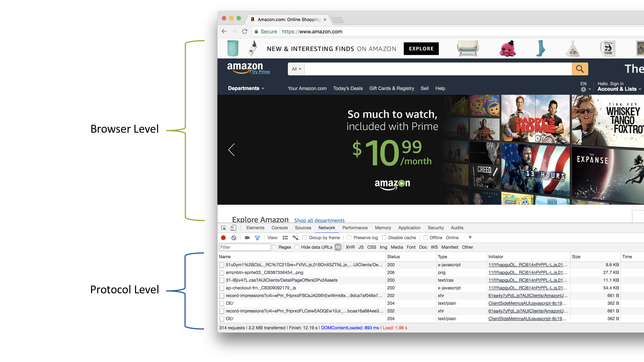Image resolution: width=644 pixels, height=362 pixels.
Task: Click the green secure padlock icon
Action: click(x=256, y=32)
